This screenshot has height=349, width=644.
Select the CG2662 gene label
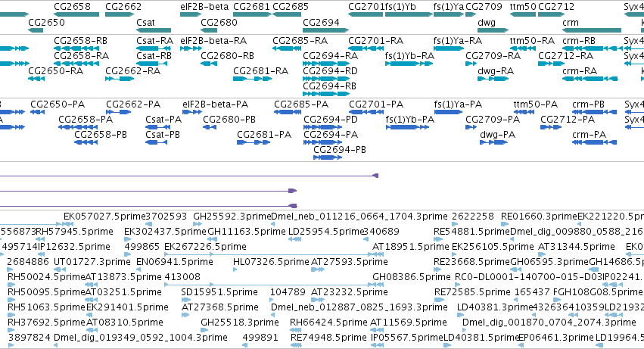tap(123, 7)
